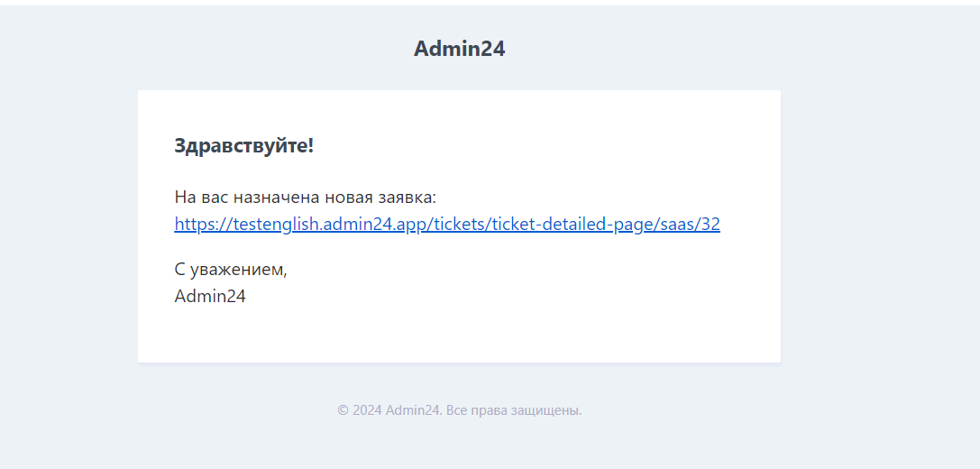The height and width of the screenshot is (469, 980).
Task: Click the text 'На вас назначена новая заявка:'
Action: pos(305,197)
